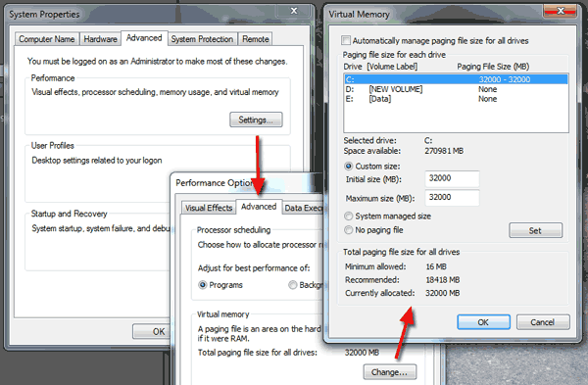Switch to the Hardware tab

click(101, 39)
